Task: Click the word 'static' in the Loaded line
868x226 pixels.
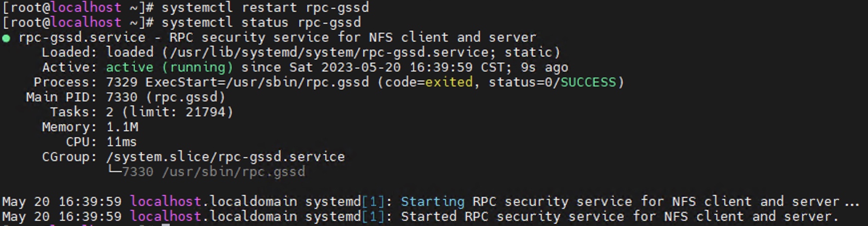Action: 528,52
